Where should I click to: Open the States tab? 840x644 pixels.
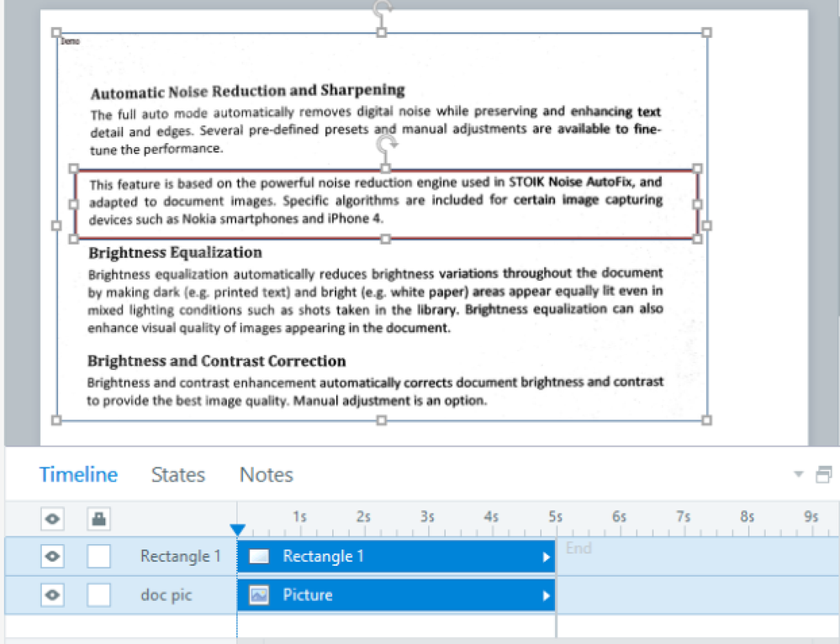point(178,475)
